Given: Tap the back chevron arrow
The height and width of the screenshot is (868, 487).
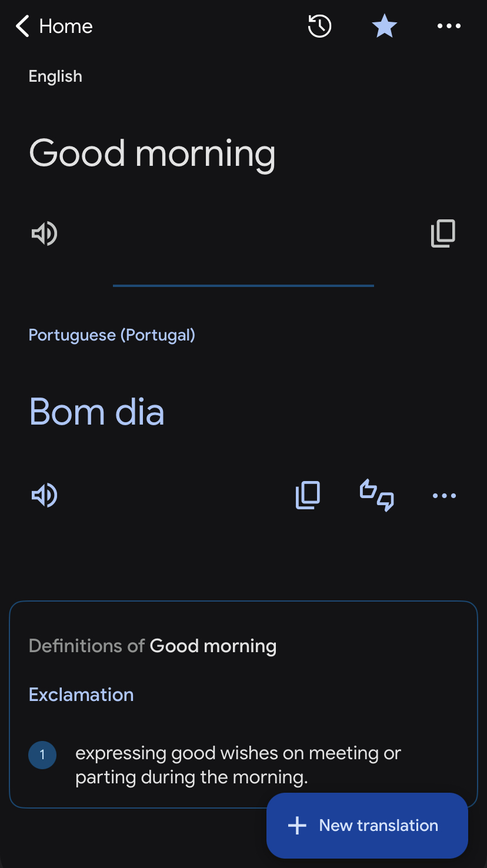Looking at the screenshot, I should [22, 26].
